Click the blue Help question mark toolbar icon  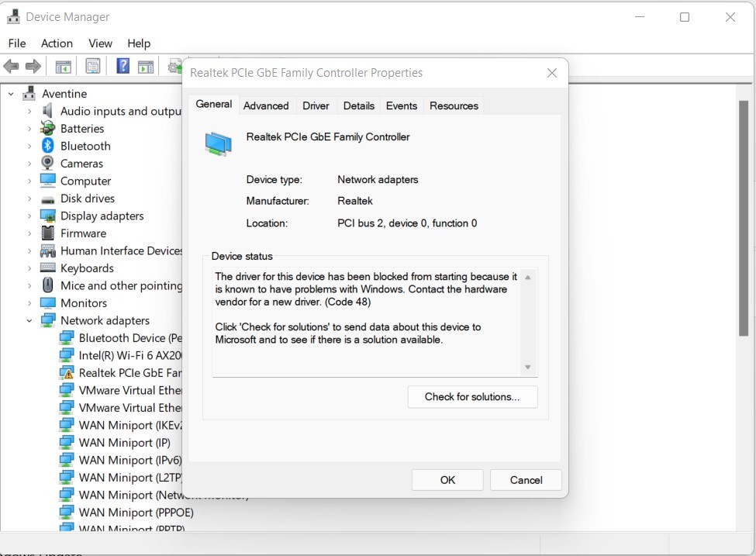[x=123, y=66]
